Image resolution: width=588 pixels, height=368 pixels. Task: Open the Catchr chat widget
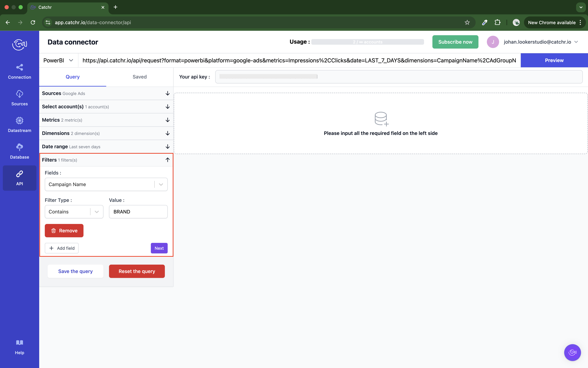click(572, 352)
